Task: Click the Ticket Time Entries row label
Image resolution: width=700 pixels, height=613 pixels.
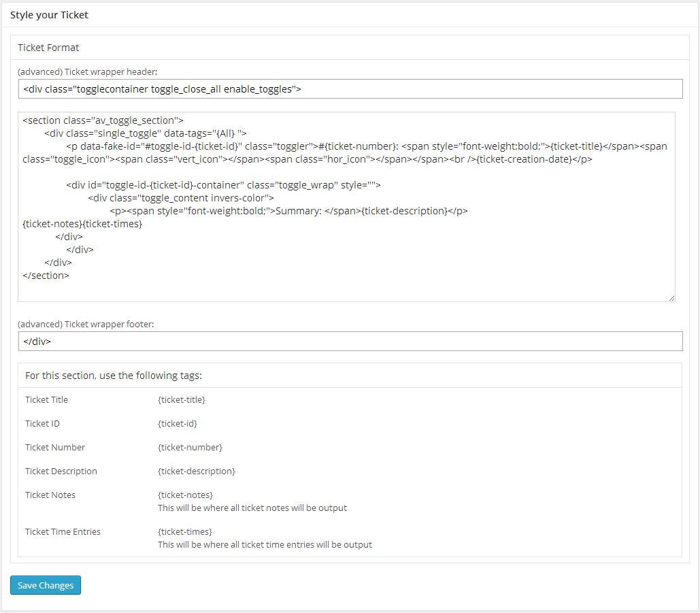Action: [63, 531]
